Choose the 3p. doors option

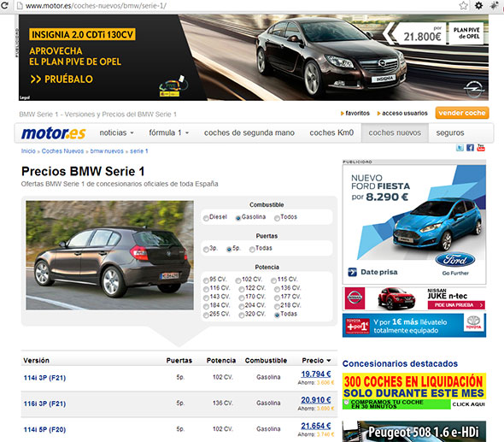tap(206, 250)
